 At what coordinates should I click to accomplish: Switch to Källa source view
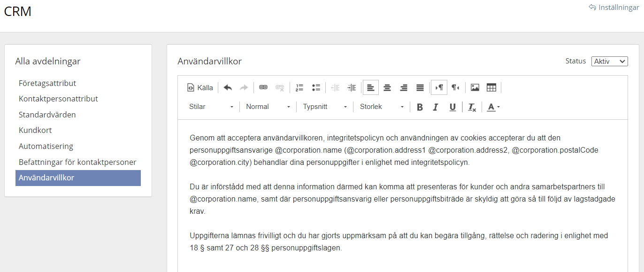[200, 87]
